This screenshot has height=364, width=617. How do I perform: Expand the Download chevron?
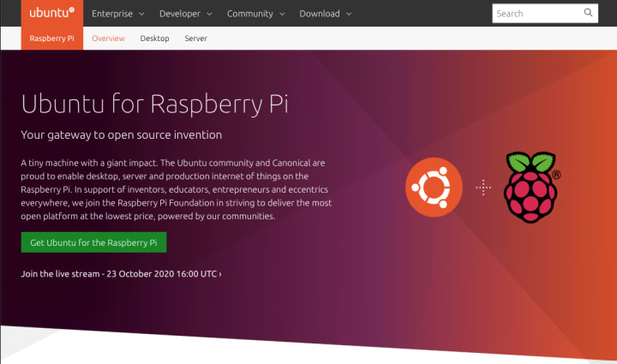349,15
